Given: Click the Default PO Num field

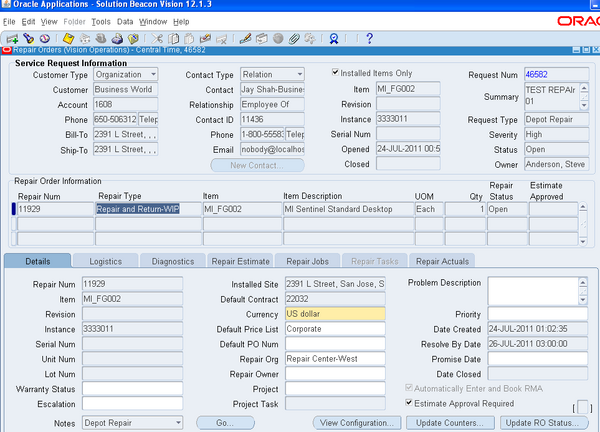Looking at the screenshot, I should pos(335,344).
